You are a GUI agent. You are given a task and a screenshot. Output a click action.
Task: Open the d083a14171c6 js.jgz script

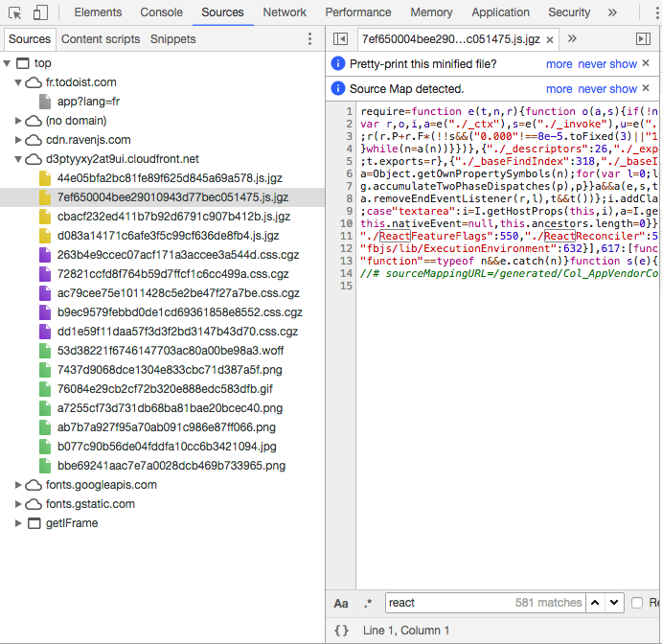[x=168, y=236]
